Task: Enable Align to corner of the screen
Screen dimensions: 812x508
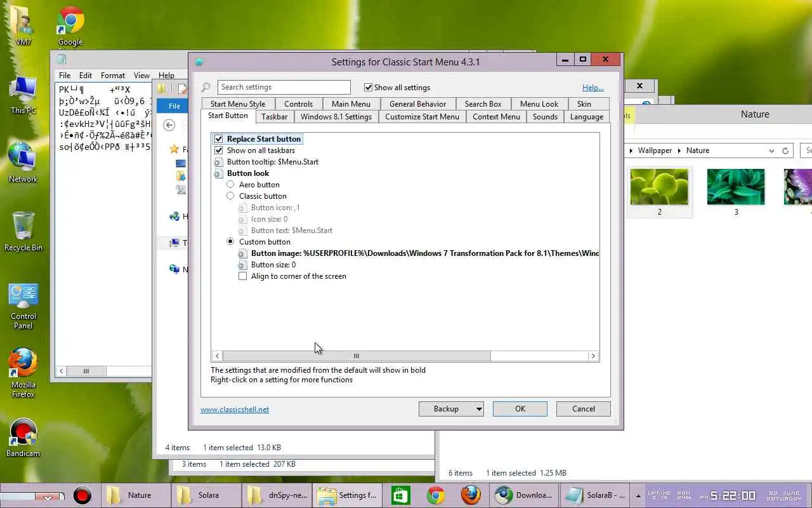Action: tap(242, 276)
